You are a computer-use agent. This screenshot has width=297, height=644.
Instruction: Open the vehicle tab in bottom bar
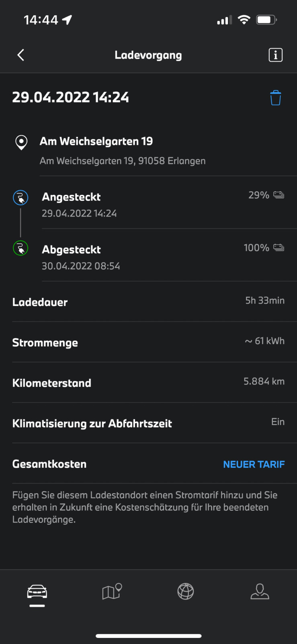37,592
